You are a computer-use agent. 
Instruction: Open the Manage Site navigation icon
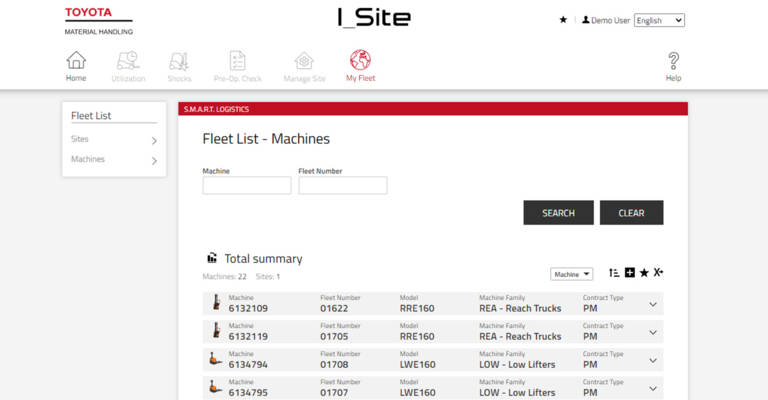click(304, 61)
